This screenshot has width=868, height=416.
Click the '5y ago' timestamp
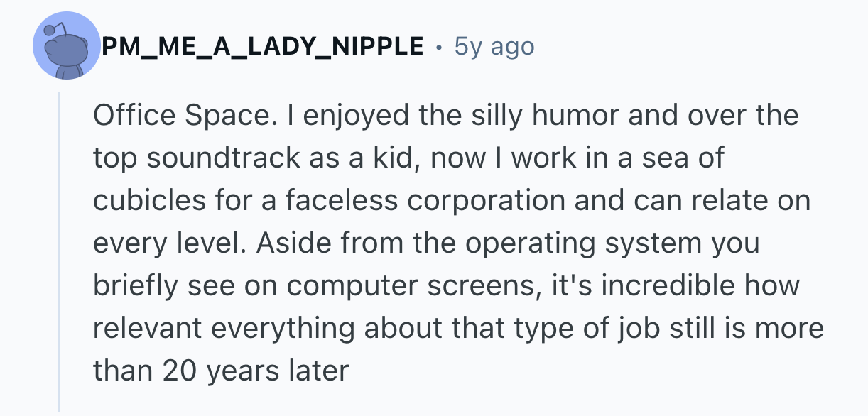(494, 47)
